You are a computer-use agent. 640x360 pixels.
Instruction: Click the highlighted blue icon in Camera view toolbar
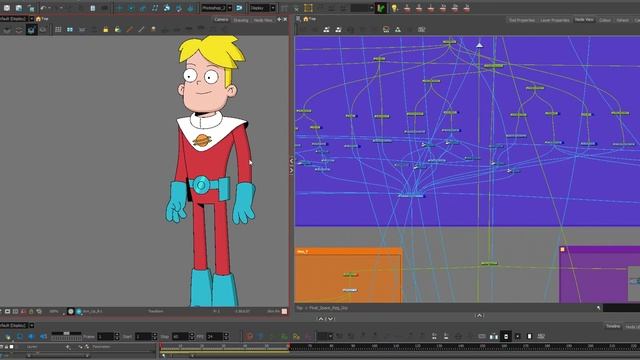31,29
